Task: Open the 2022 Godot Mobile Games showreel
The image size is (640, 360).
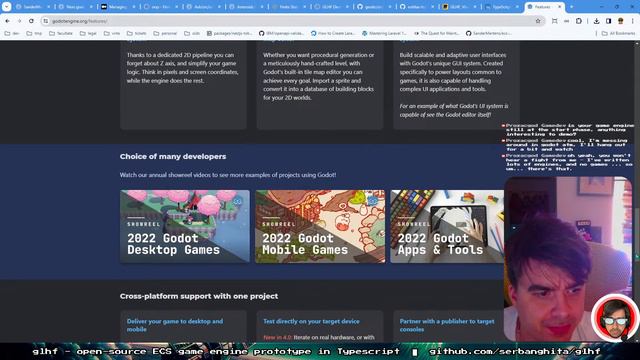Action: pos(320,226)
